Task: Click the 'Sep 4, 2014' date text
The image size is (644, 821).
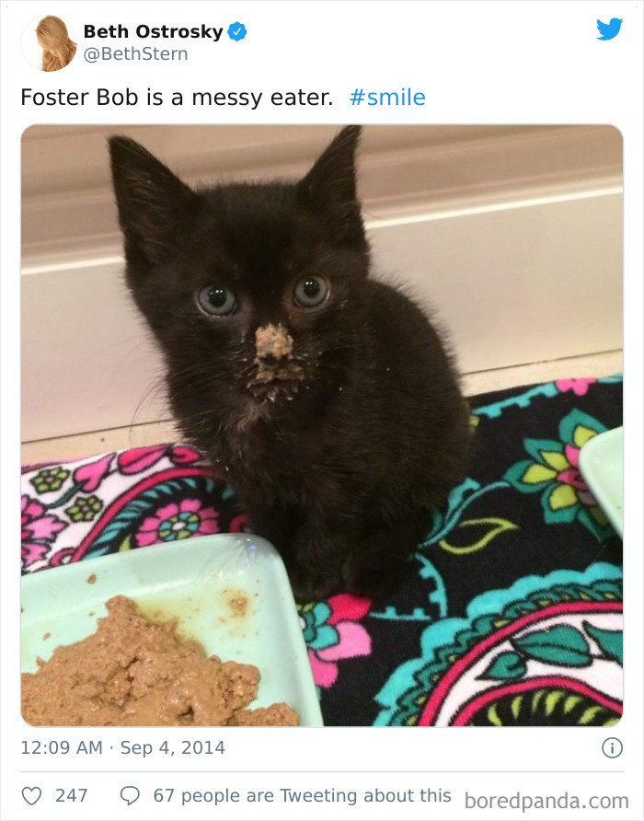Action: (173, 747)
